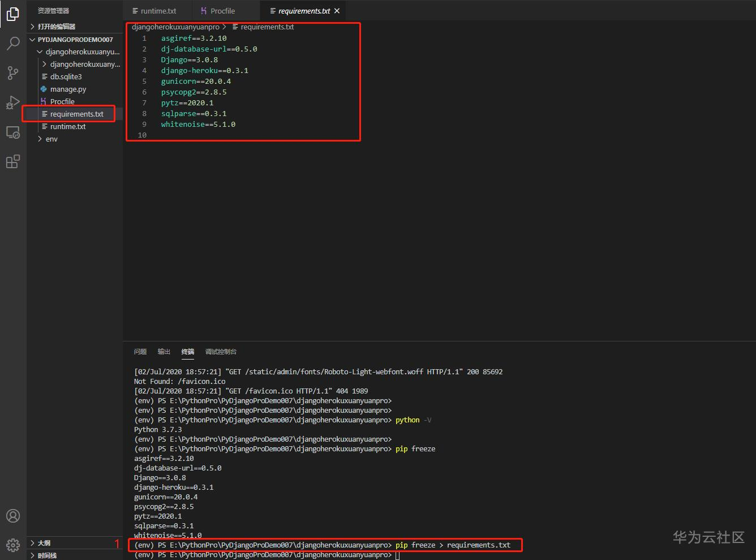Click line 8 text sqlparse==0.3.1
756x560 pixels.
(194, 113)
